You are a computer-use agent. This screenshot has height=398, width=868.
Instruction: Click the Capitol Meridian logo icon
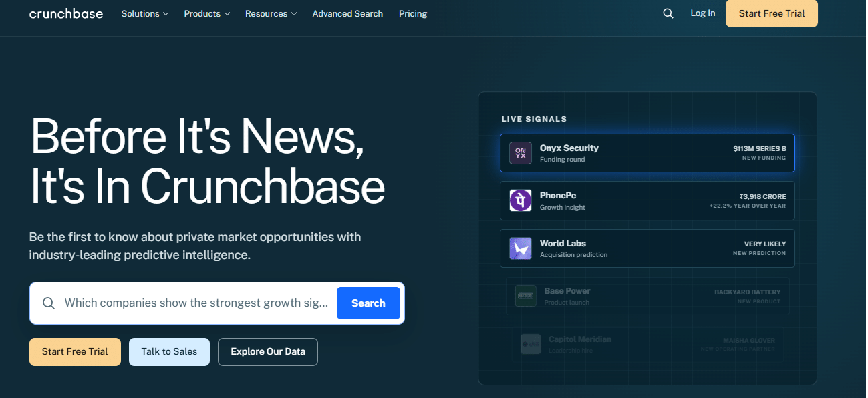pos(531,344)
